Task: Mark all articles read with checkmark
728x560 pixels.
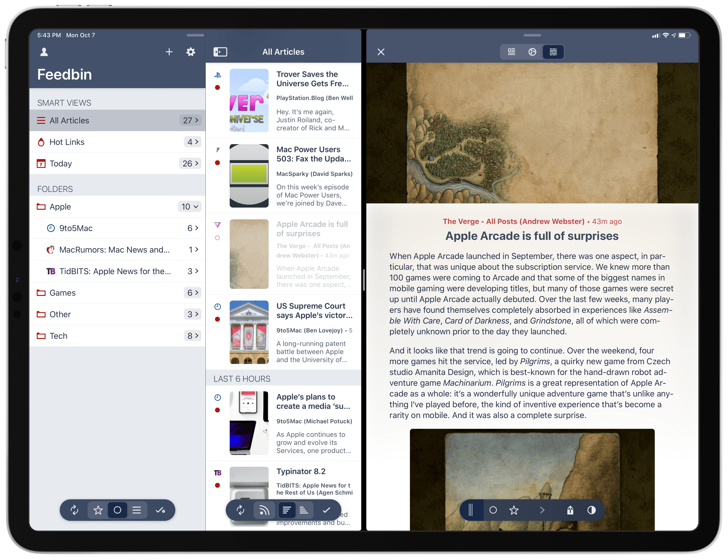Action: [x=326, y=510]
